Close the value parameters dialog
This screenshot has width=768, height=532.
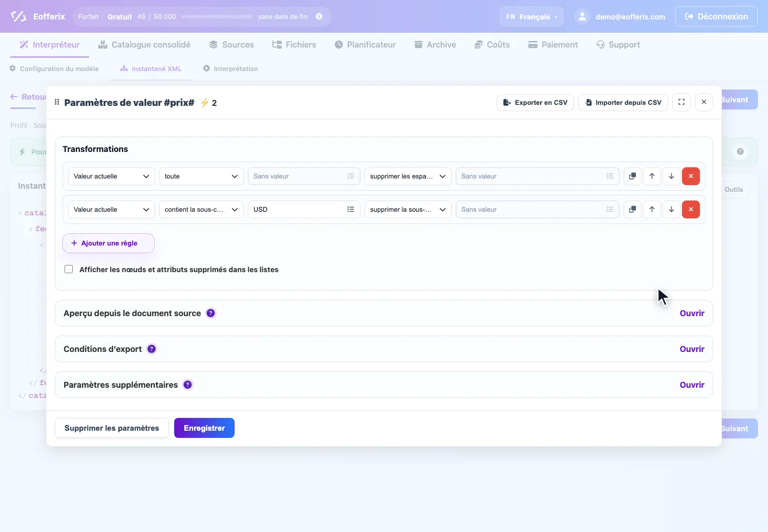click(704, 102)
